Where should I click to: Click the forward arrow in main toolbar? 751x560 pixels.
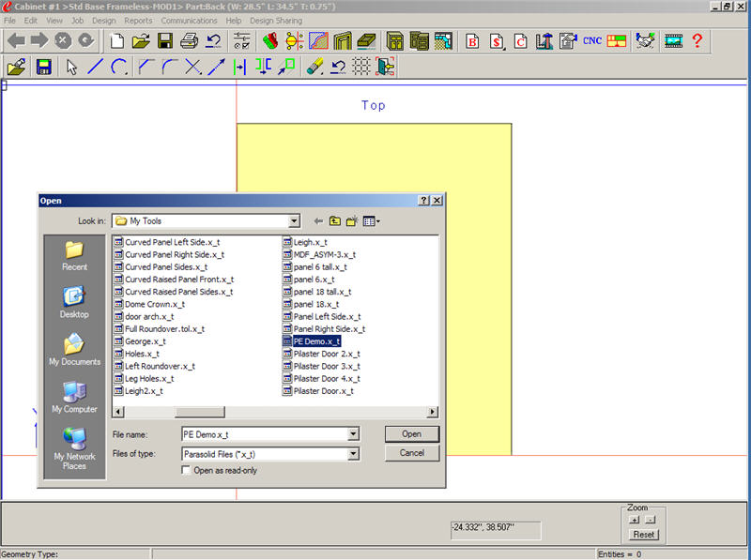point(39,41)
